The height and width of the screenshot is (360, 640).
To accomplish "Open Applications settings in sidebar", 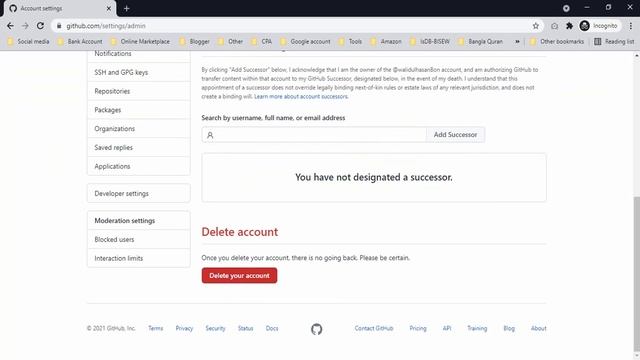I will pyautogui.click(x=139, y=166).
